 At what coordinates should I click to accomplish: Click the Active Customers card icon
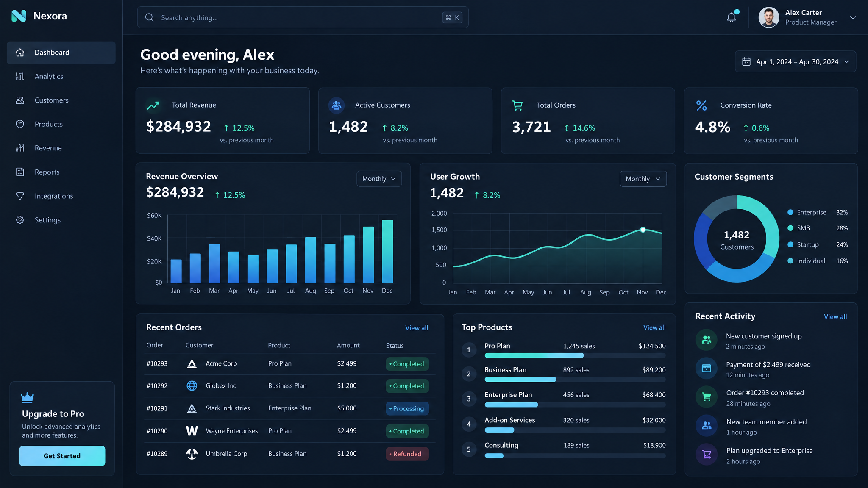337,105
